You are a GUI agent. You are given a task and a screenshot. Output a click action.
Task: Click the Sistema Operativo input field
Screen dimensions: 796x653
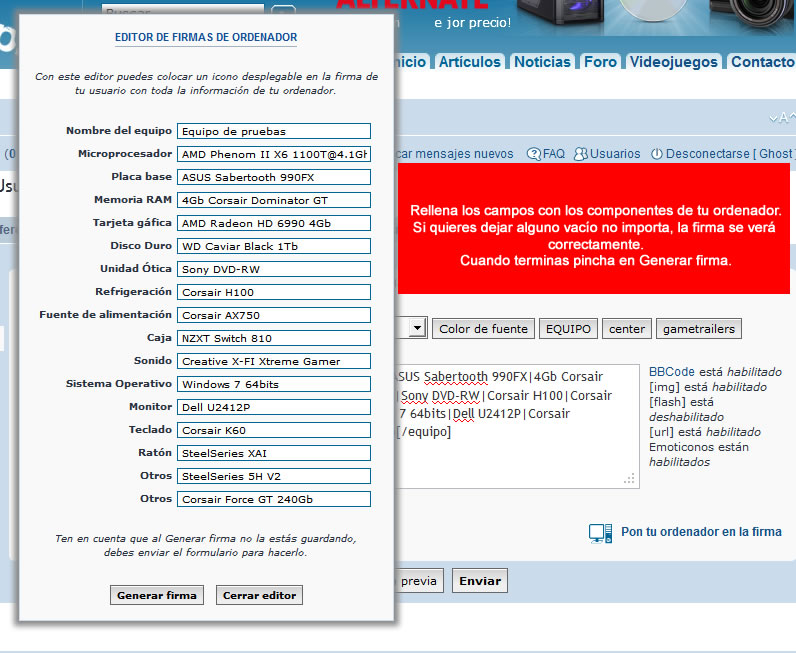(x=274, y=384)
